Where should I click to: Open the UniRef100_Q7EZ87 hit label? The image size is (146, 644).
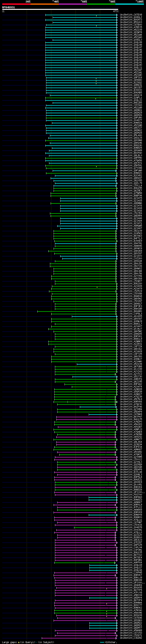point(131,543)
